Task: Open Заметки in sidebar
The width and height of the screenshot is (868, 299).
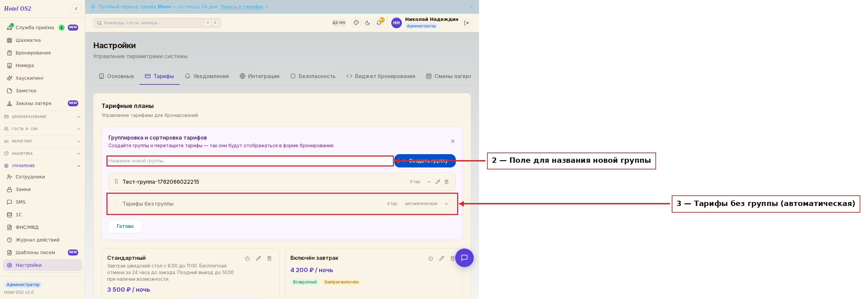Action: point(42,90)
